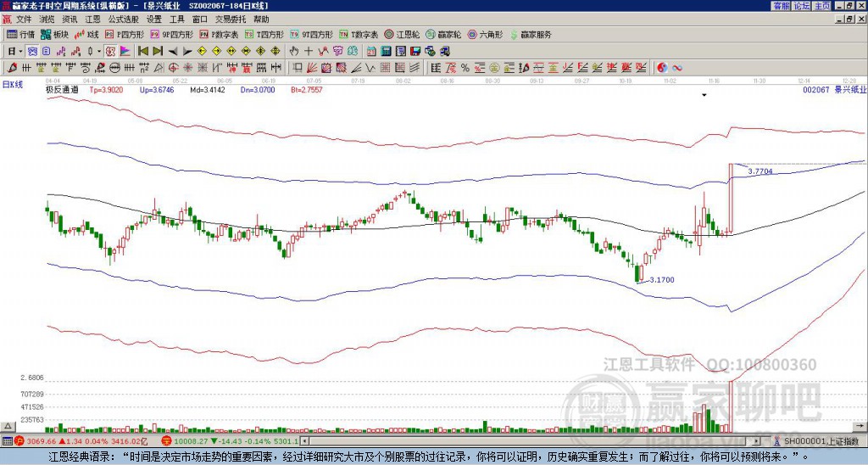Click the right arrow button near volume

click(861, 426)
